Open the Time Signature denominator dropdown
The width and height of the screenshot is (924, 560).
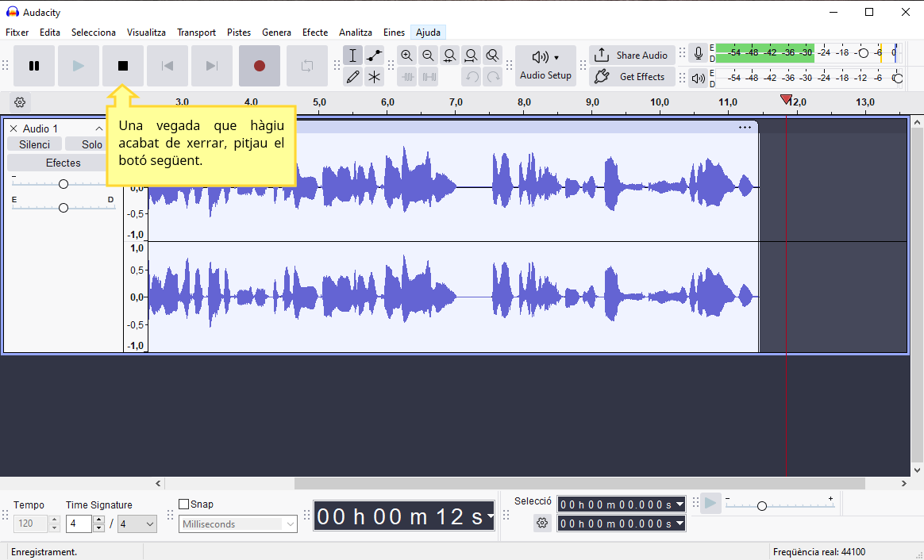[137, 524]
